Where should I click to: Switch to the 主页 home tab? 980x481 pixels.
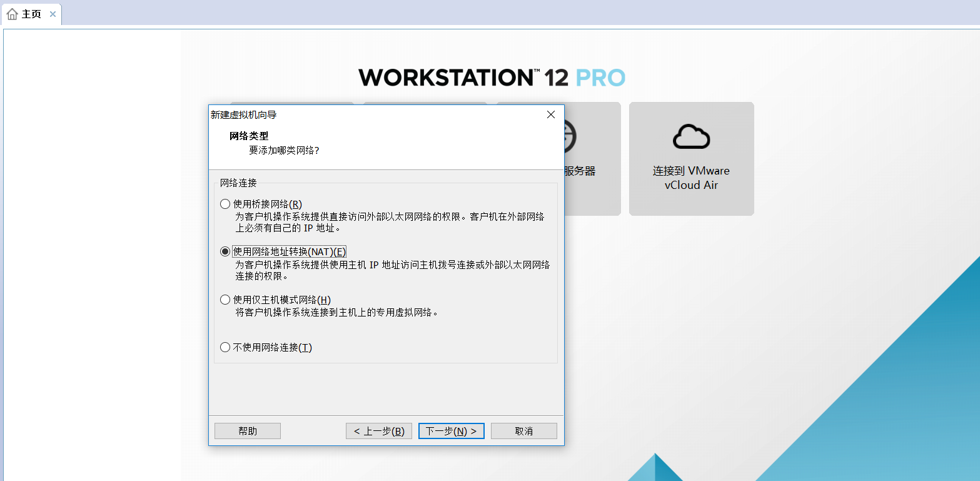(x=31, y=14)
